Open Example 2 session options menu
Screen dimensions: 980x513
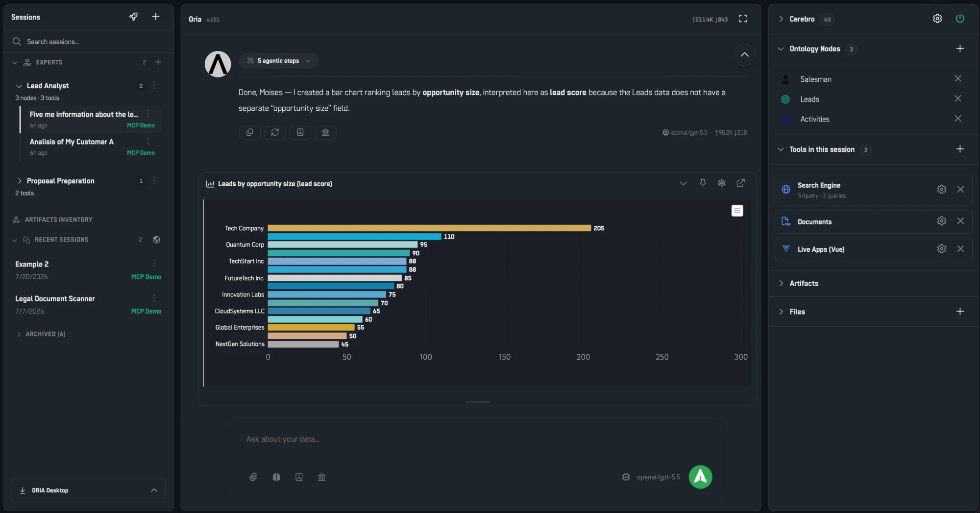coord(154,264)
